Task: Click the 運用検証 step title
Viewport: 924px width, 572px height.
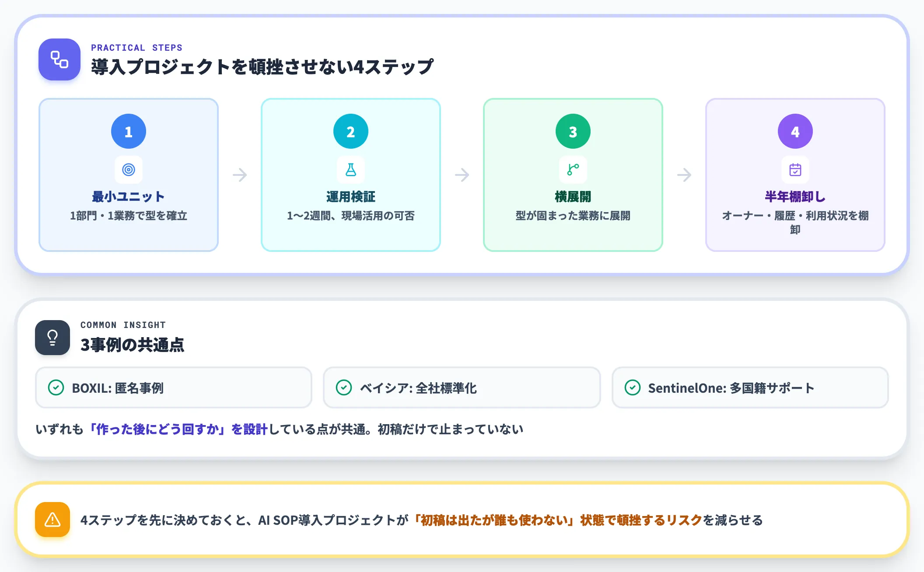Action: (x=351, y=197)
